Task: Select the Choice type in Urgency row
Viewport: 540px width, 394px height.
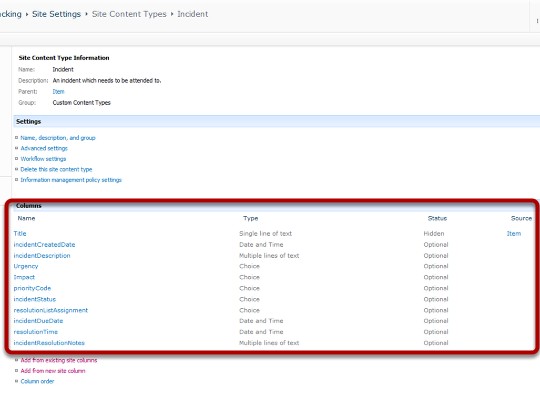Action: [x=249, y=266]
